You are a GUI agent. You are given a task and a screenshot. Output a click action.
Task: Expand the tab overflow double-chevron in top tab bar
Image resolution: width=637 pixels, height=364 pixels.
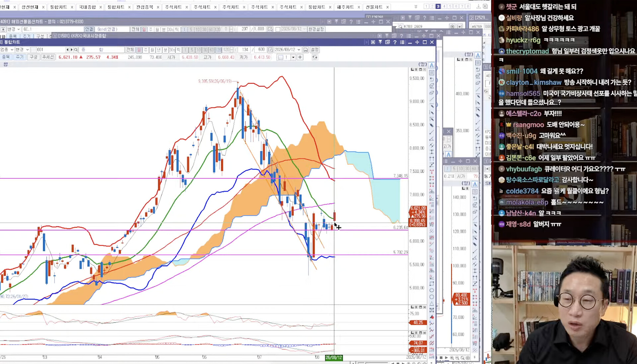[416, 7]
